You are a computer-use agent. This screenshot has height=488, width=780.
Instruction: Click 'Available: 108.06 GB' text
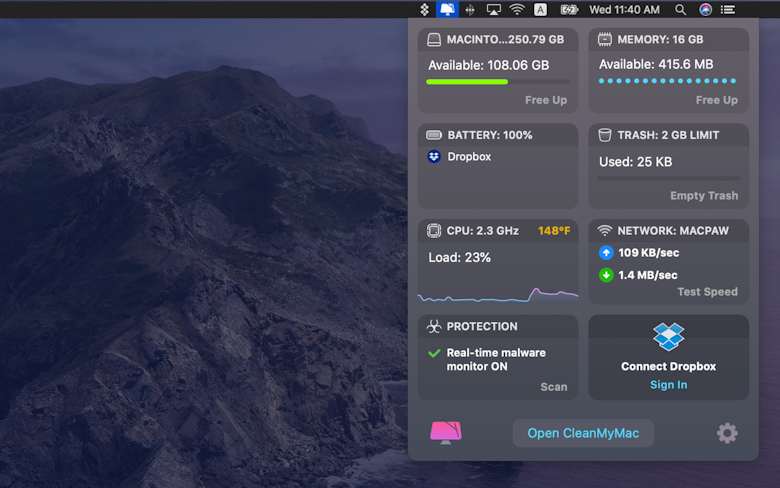[488, 65]
